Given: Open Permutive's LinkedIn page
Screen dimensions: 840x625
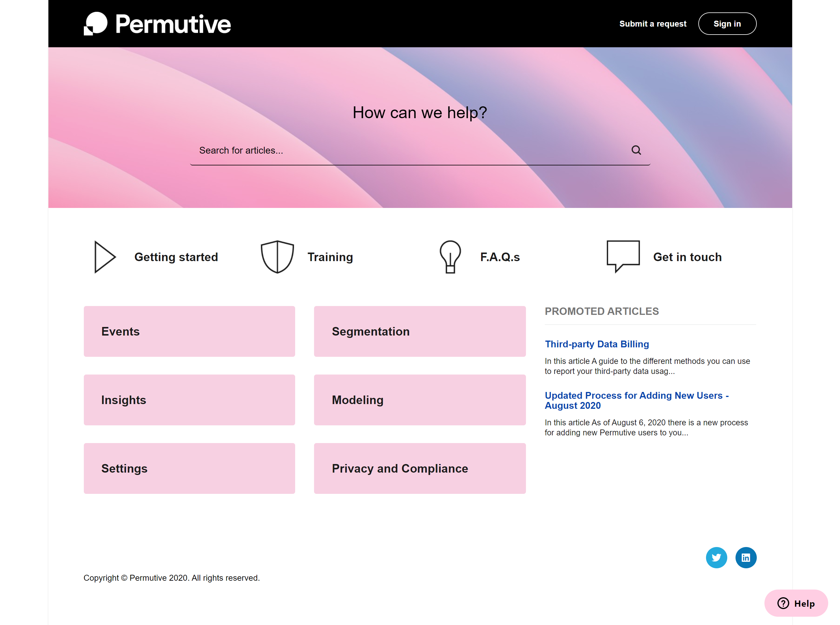Looking at the screenshot, I should [746, 557].
